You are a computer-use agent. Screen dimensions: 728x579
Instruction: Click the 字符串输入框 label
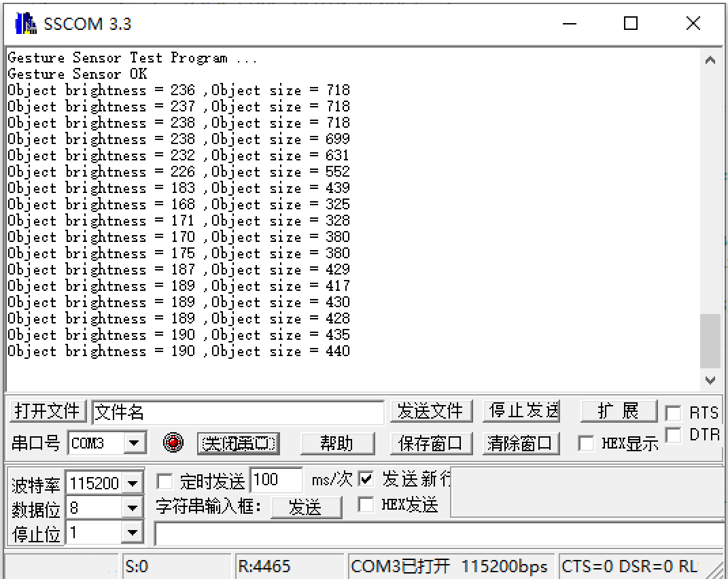[x=209, y=506]
